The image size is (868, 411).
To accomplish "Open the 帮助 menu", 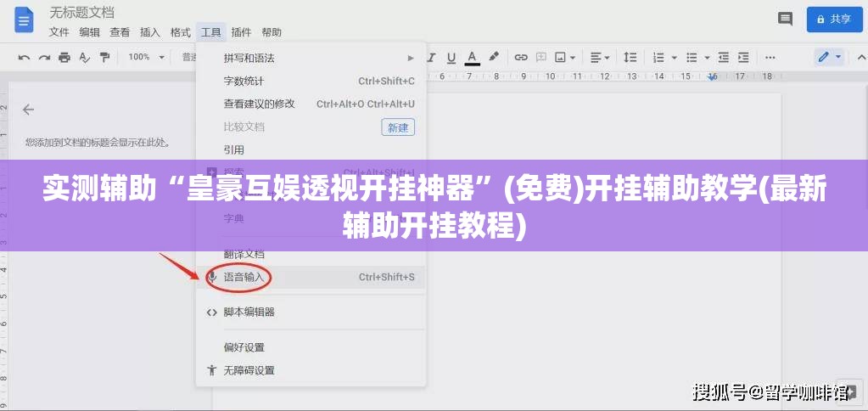I will tap(272, 32).
